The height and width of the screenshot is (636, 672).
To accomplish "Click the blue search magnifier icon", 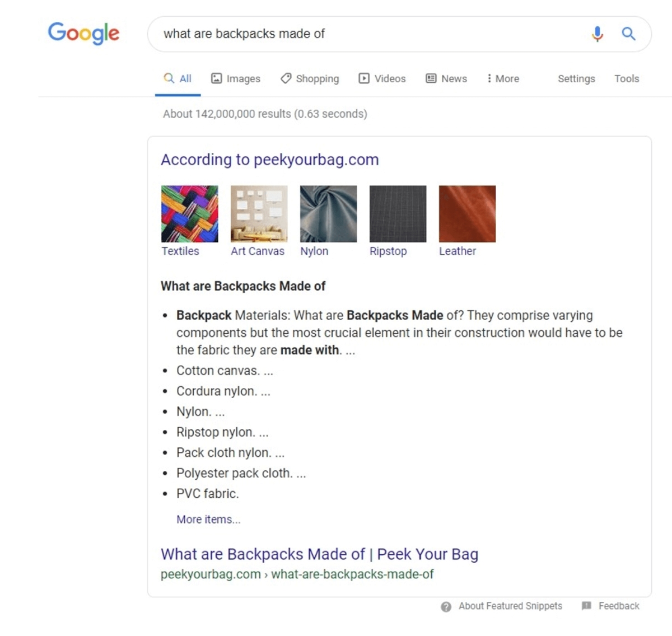I will [x=628, y=34].
